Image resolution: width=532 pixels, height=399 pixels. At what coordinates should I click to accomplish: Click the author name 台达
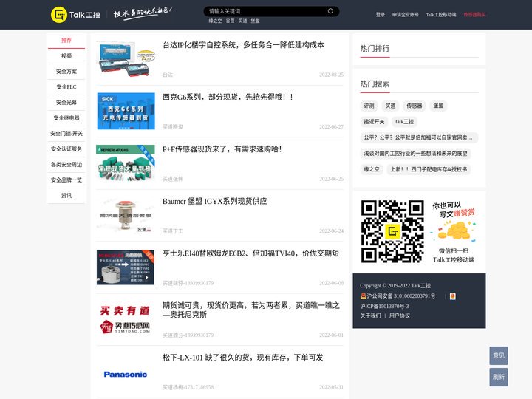[168, 75]
